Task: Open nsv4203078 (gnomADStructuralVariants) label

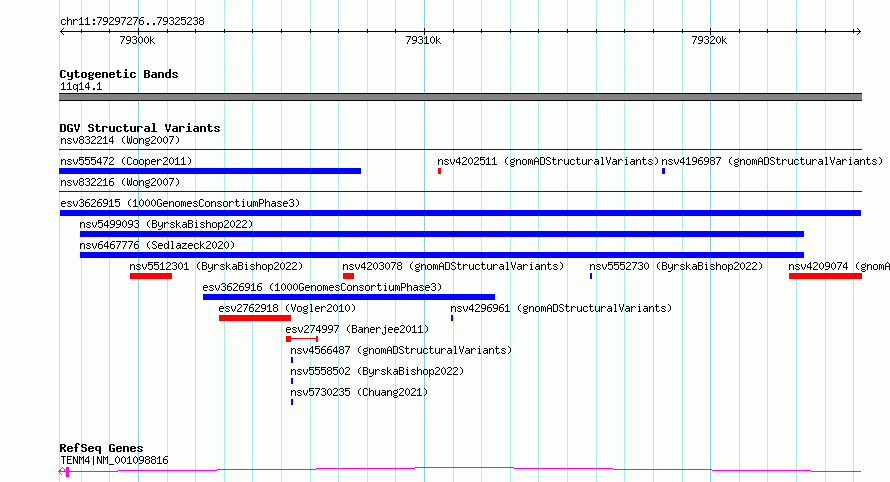Action: pos(453,266)
